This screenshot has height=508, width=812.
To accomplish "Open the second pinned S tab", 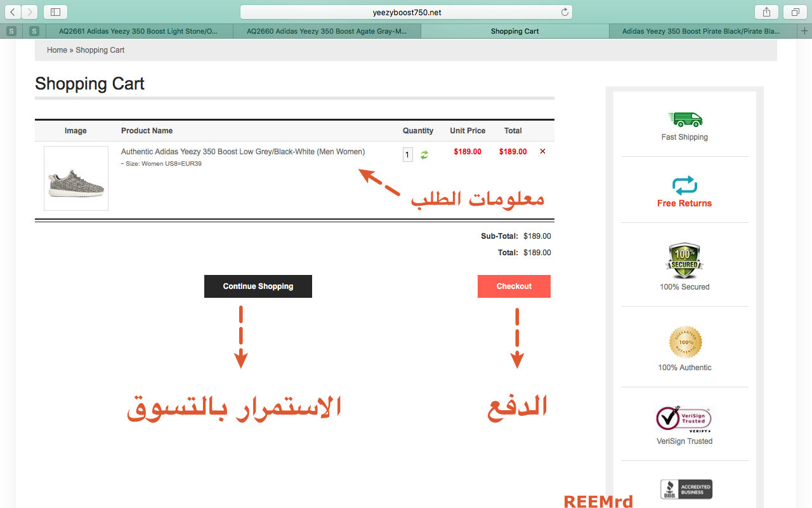I will coord(34,31).
